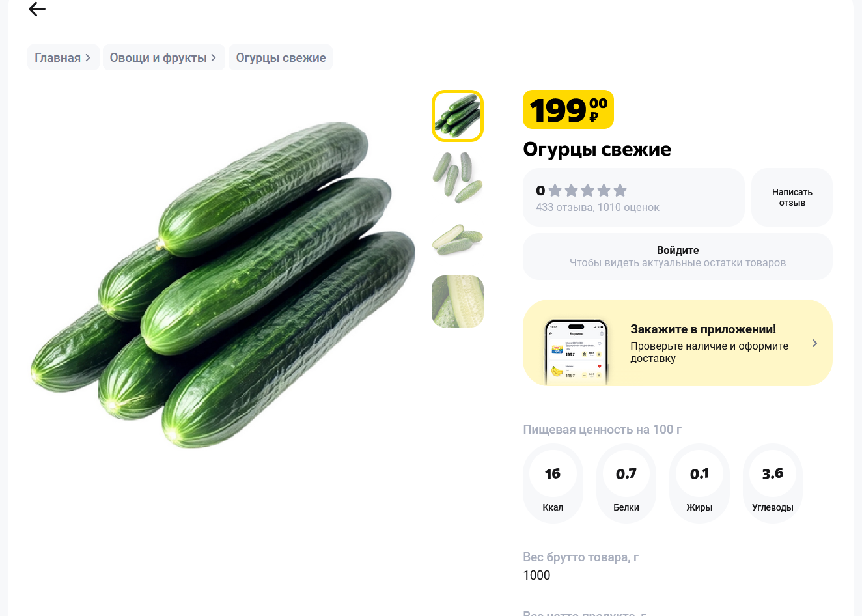
Task: Click the phone app image in banner
Action: tap(576, 352)
